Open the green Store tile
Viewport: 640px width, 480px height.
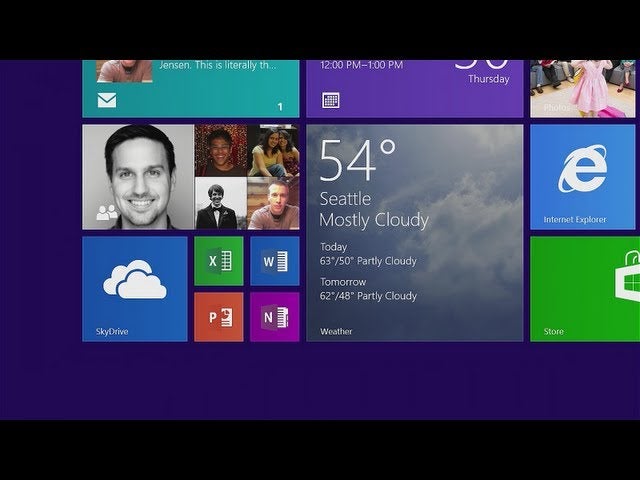[584, 288]
